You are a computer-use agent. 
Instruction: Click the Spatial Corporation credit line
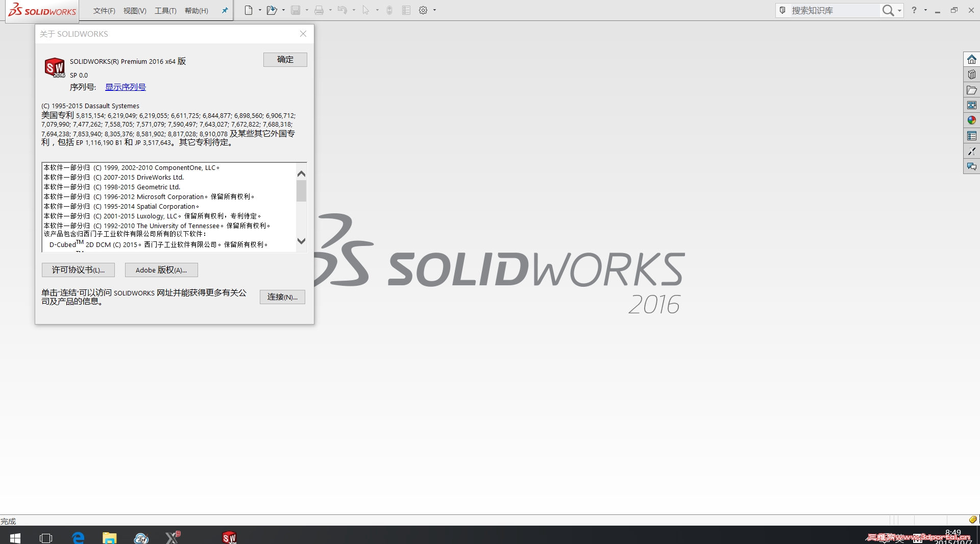(121, 207)
